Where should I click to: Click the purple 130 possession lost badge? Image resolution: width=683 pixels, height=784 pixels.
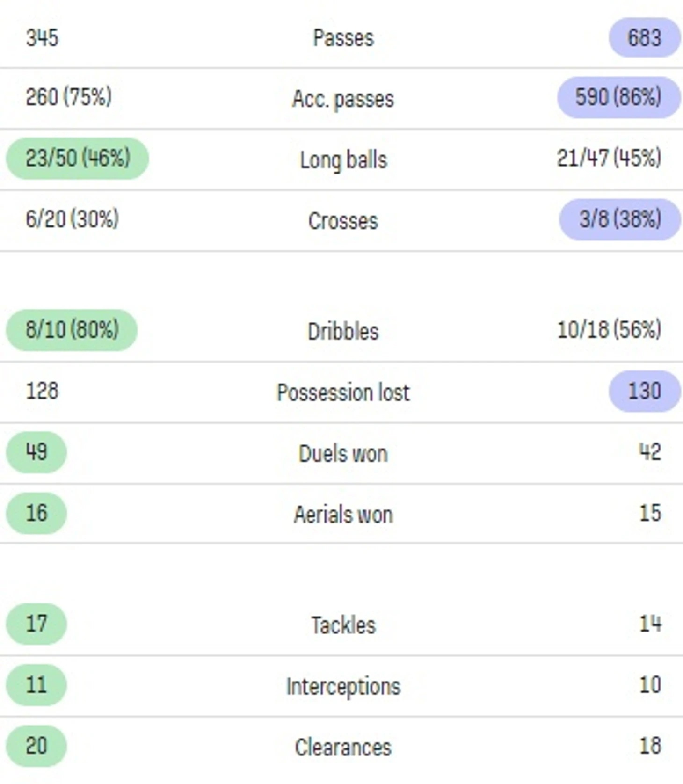644,391
